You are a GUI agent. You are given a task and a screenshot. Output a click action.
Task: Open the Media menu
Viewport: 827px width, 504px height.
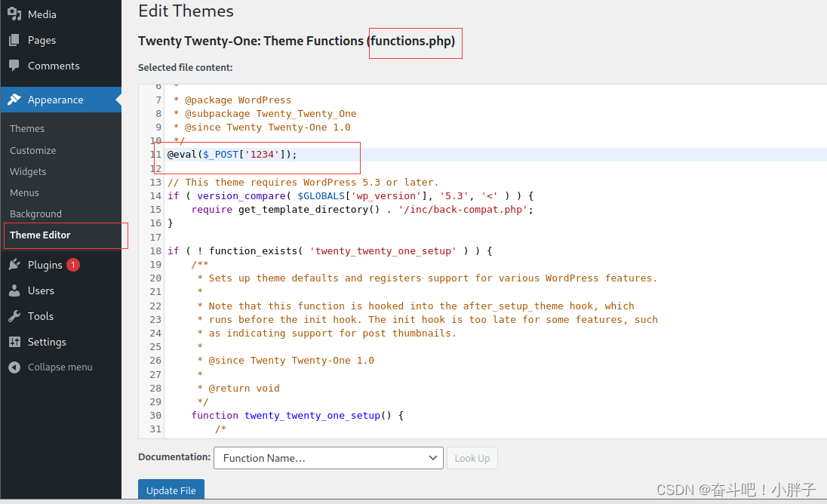pyautogui.click(x=42, y=14)
